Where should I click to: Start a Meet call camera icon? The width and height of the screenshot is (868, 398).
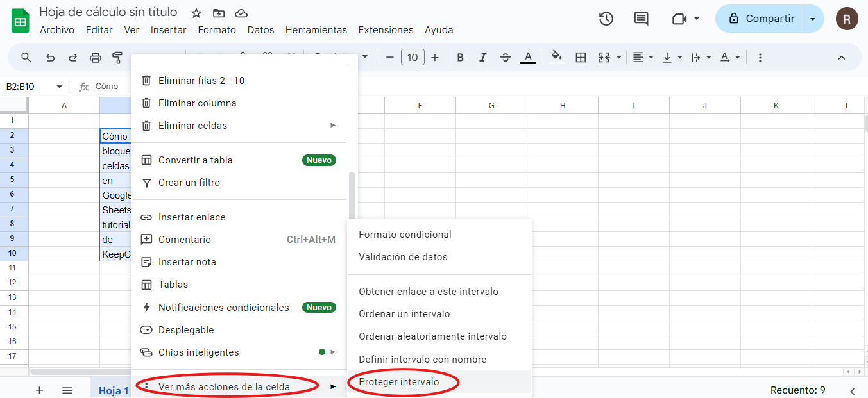click(x=679, y=19)
